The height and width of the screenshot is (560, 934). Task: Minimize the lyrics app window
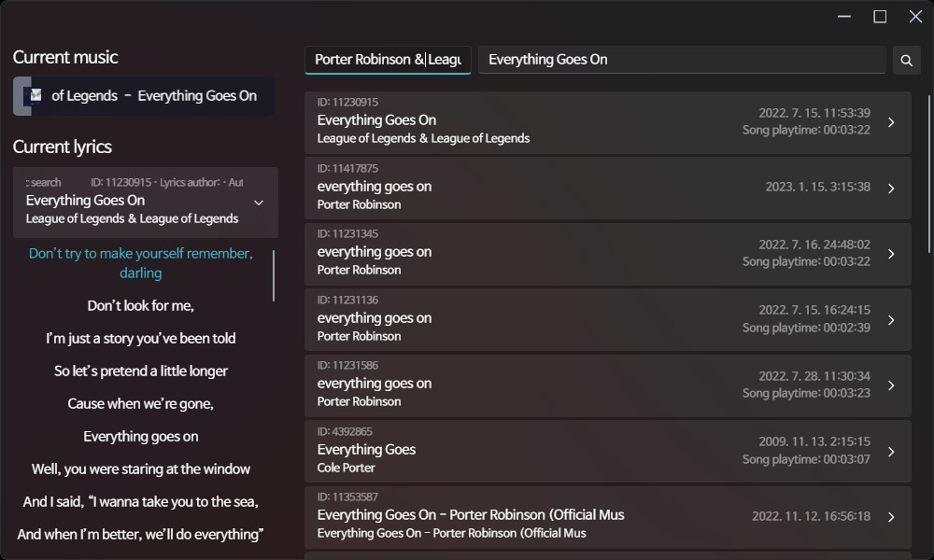[x=844, y=17]
